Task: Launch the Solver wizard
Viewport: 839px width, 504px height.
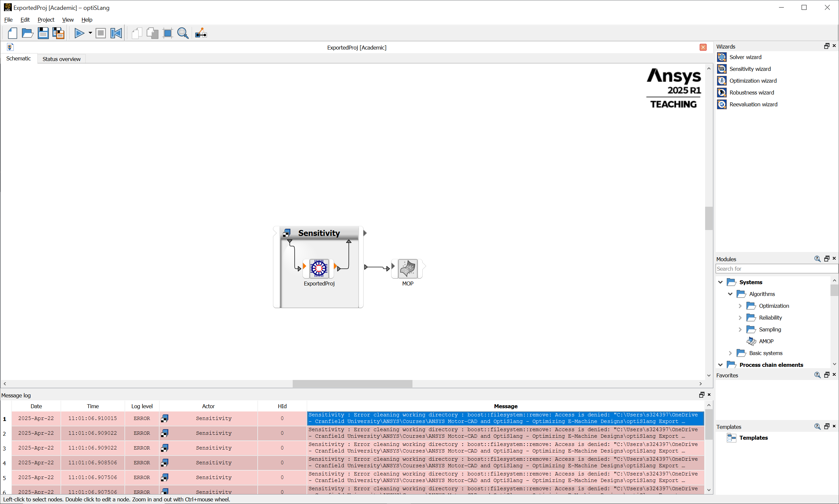Action: pos(745,57)
